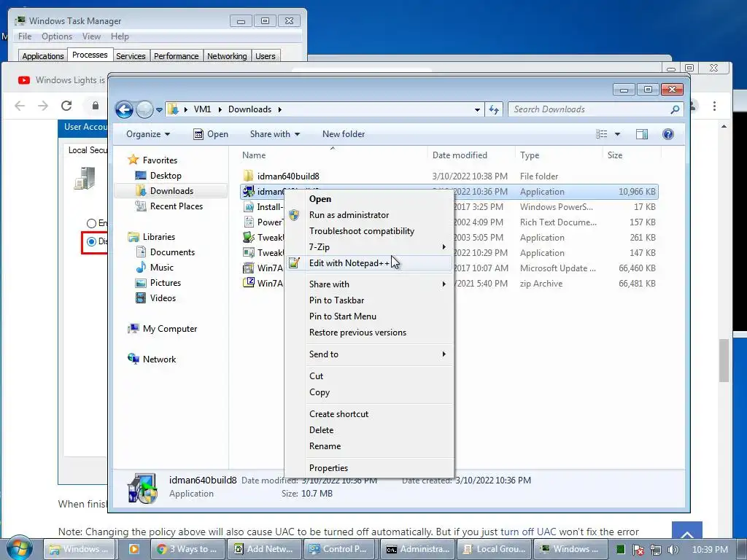Click Edit with Notepad++ menu entry
The height and width of the screenshot is (560, 747).
click(368, 262)
